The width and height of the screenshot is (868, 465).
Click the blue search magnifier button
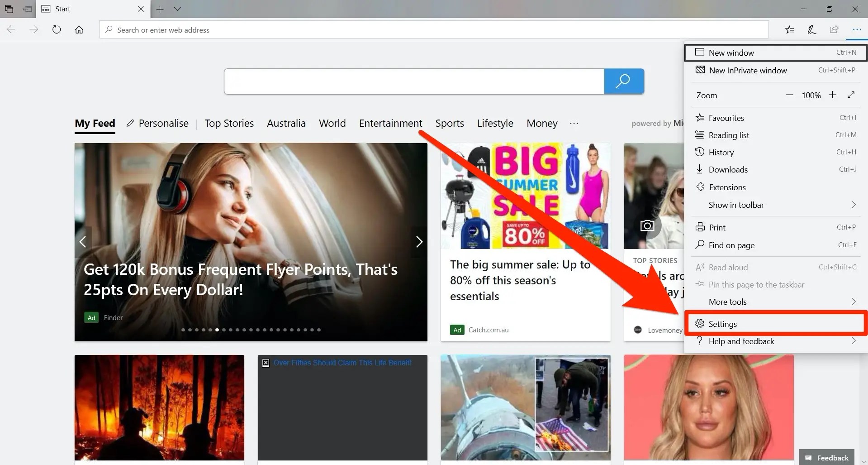pos(624,81)
